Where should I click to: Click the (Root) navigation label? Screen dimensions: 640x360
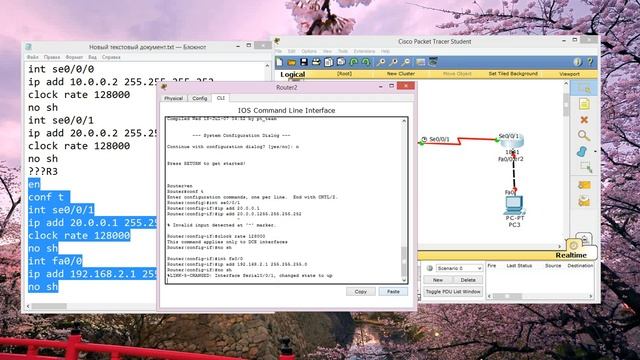tap(344, 74)
